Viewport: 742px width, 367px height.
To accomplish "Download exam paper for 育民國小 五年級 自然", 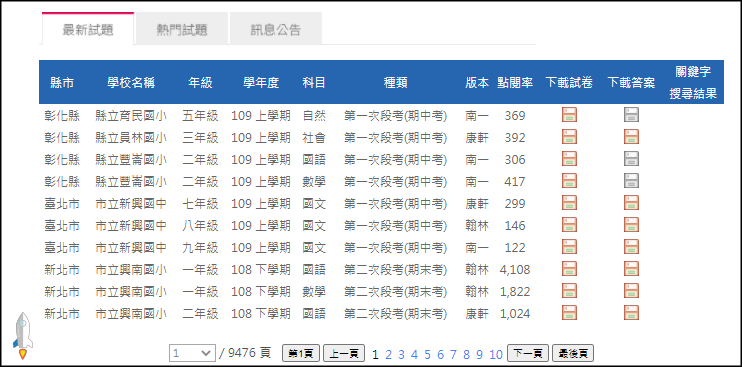I will (x=569, y=115).
